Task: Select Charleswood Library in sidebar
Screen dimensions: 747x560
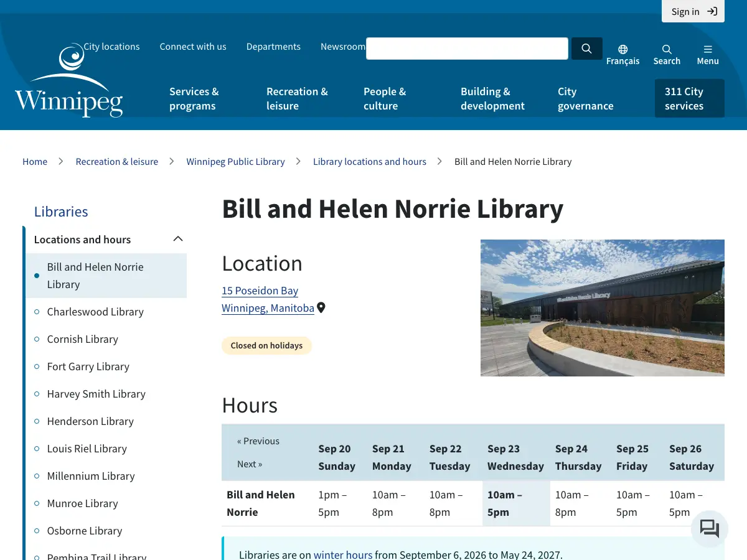Action: tap(95, 312)
